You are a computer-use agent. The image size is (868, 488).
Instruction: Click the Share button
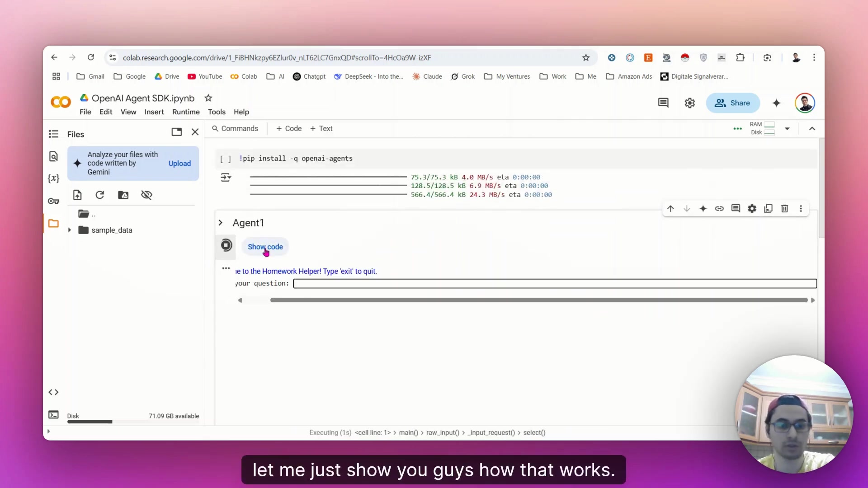(x=732, y=103)
